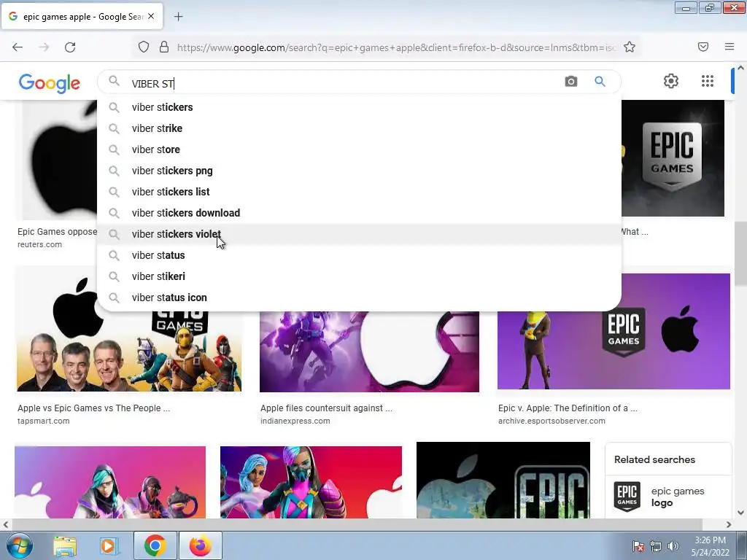Viewport: 747px width, 560px height.
Task: Click the forward navigation arrow
Action: pos(44,47)
